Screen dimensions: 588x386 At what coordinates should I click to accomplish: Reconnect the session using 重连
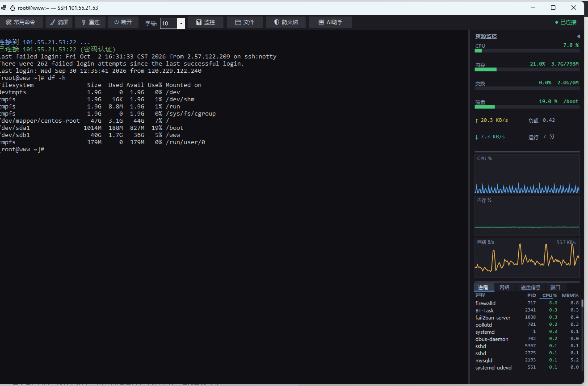[90, 22]
